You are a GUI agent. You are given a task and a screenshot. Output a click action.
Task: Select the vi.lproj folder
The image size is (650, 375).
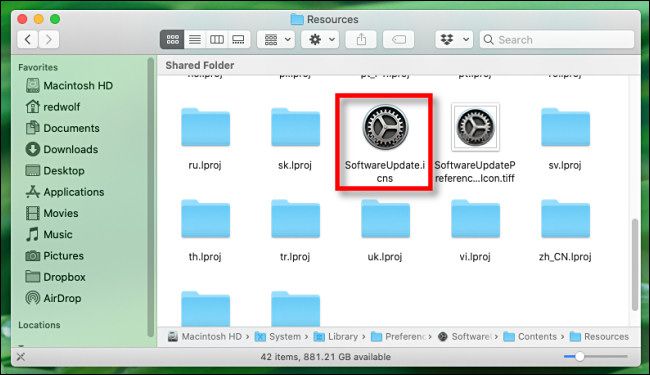click(475, 219)
